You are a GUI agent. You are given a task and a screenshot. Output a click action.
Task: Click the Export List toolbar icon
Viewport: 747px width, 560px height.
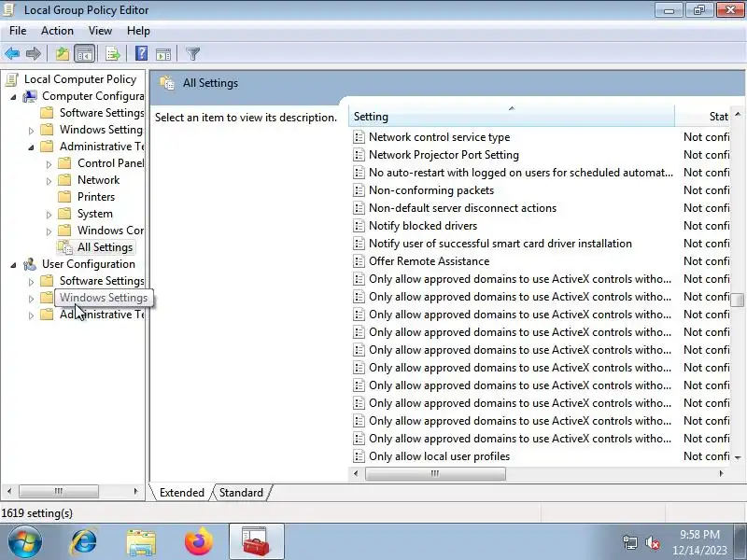tap(113, 54)
